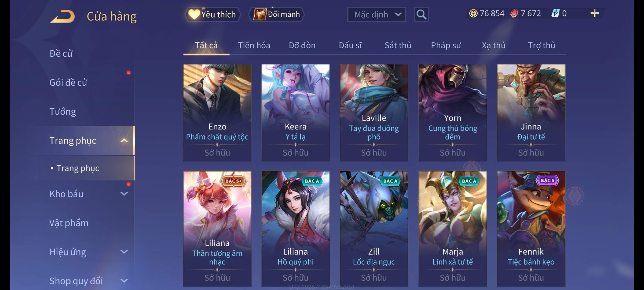Image resolution: width=644 pixels, height=290 pixels.
Task: Click the back arrow icon
Action: [63, 16]
